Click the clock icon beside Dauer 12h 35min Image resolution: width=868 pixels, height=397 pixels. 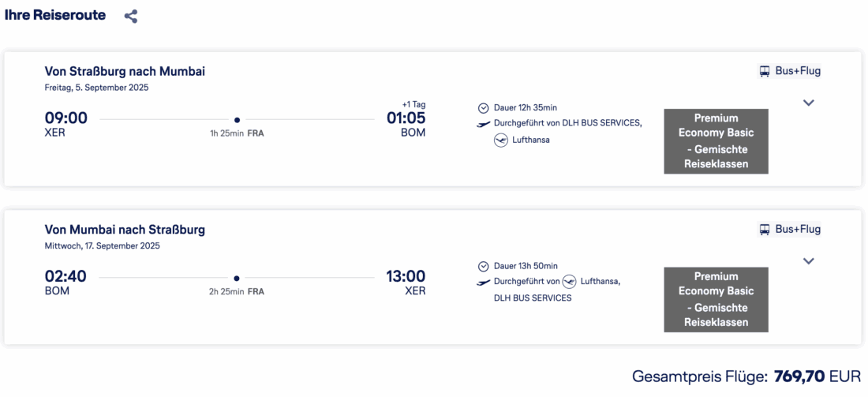[484, 108]
